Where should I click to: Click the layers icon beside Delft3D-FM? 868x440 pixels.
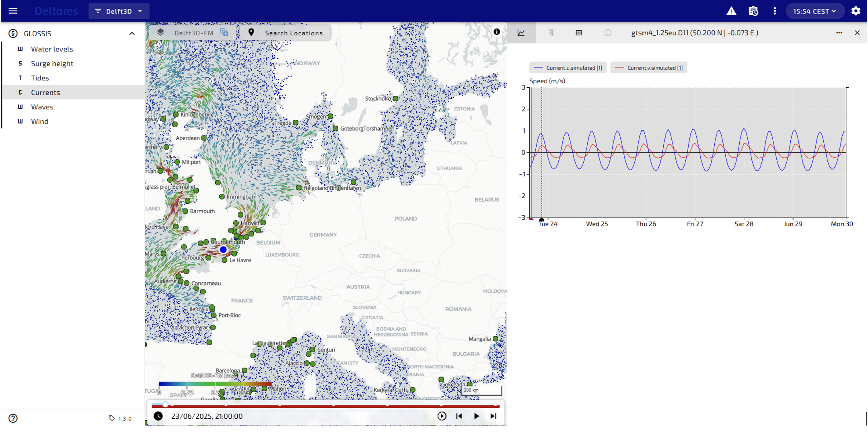pyautogui.click(x=160, y=33)
